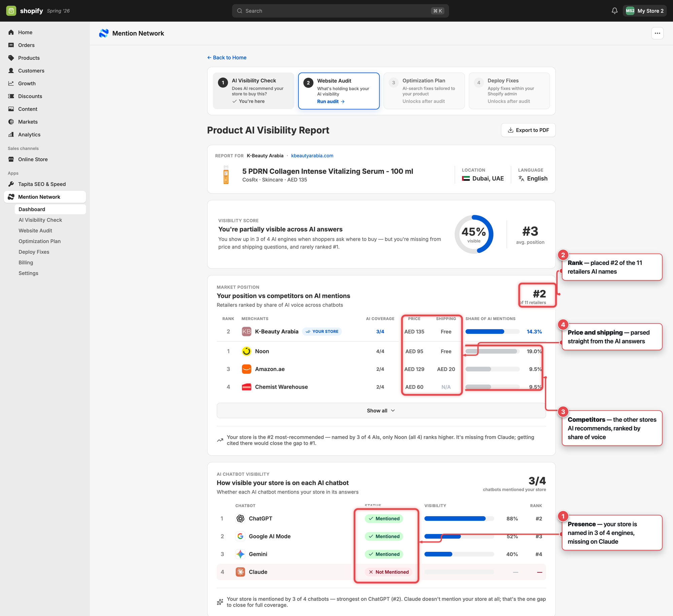Open Dashboard in Mention Network submenu
The height and width of the screenshot is (616, 673).
tap(50, 209)
